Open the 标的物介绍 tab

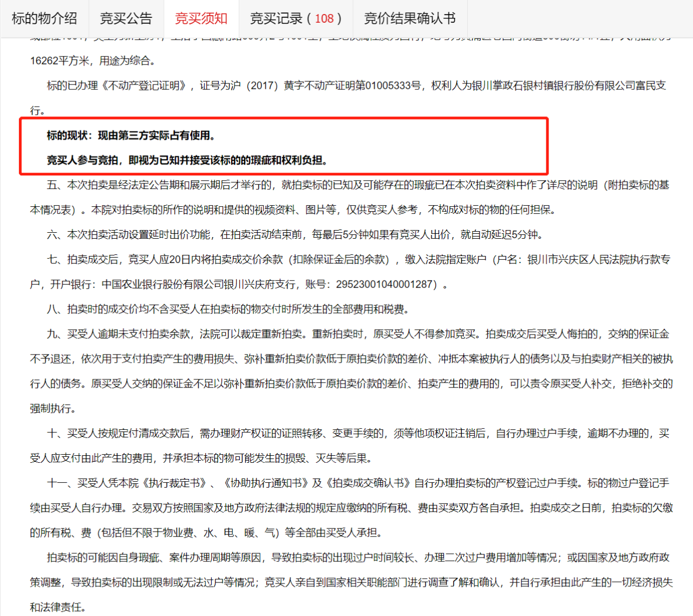44,18
